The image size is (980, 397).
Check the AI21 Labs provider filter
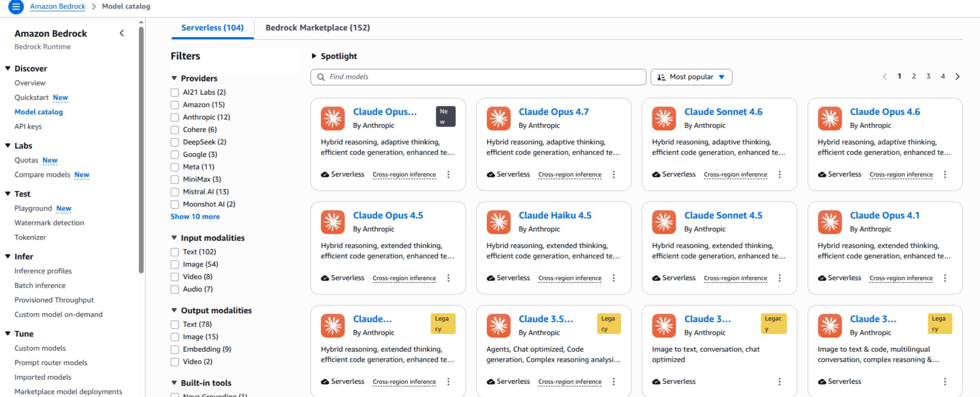[175, 92]
